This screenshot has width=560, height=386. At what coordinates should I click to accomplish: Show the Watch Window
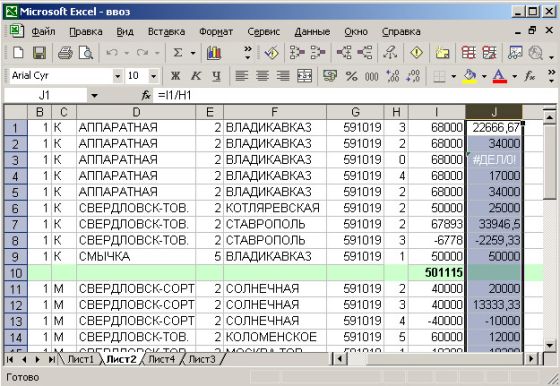coord(515,53)
